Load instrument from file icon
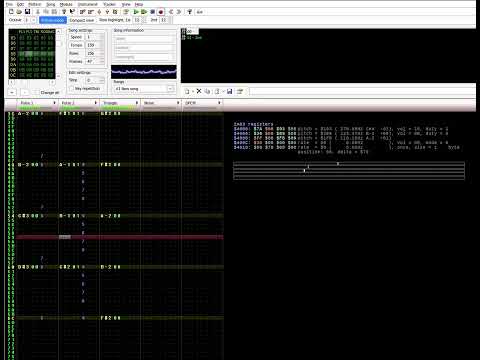This screenshot has height=360, width=480. pos(217,91)
